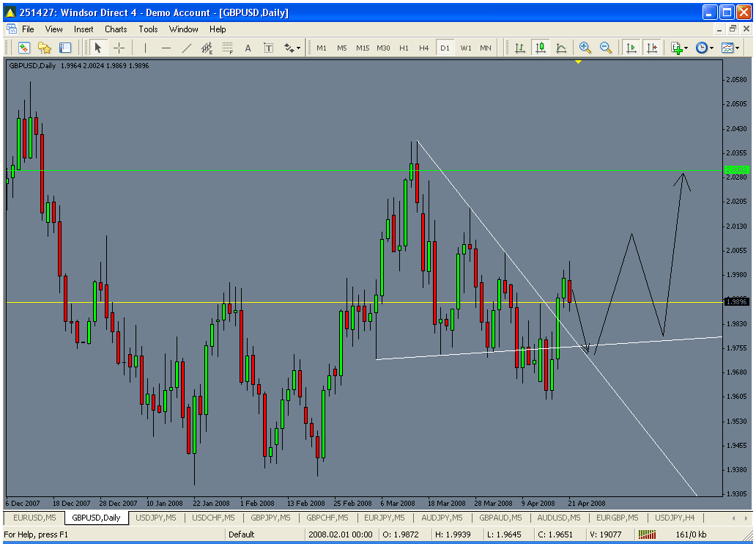Screen dimensions: 756x544
Task: Set timeframe to H4
Action: [x=423, y=48]
